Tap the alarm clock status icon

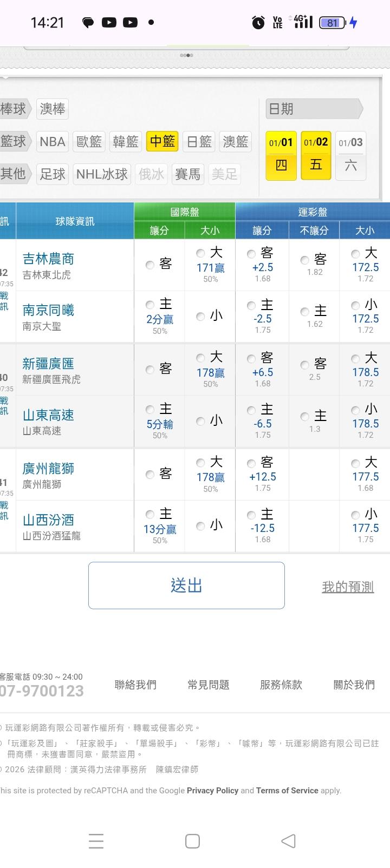point(258,22)
